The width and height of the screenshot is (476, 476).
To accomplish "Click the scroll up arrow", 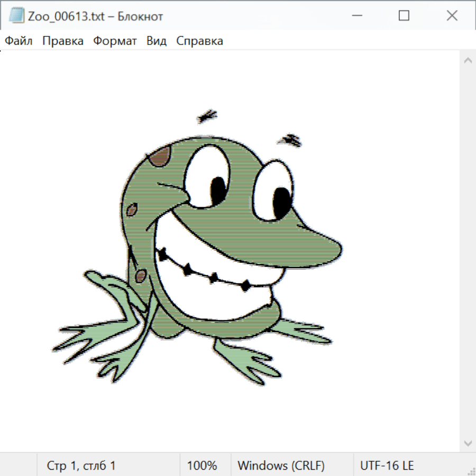I will (x=468, y=61).
